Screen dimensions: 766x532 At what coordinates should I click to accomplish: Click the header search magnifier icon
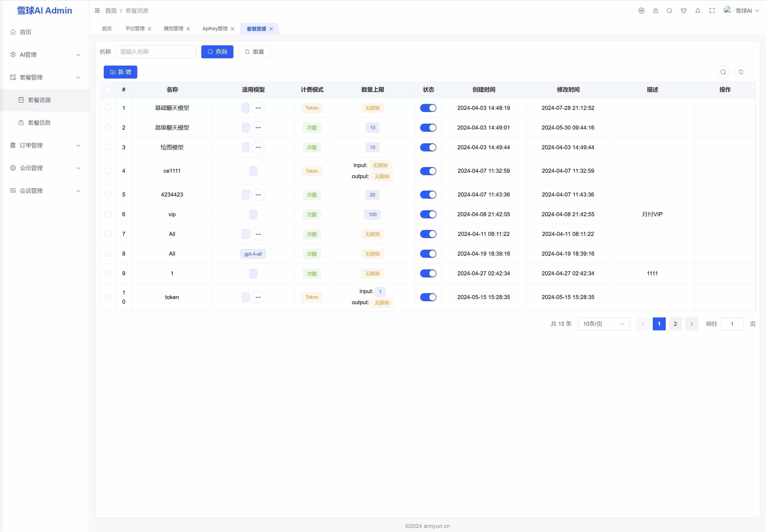[x=669, y=11]
